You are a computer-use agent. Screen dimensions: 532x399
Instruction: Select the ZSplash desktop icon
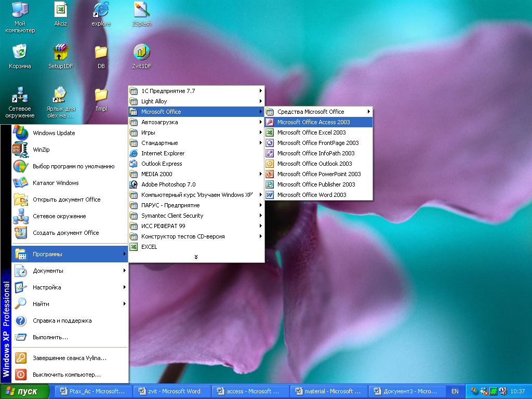pyautogui.click(x=141, y=14)
